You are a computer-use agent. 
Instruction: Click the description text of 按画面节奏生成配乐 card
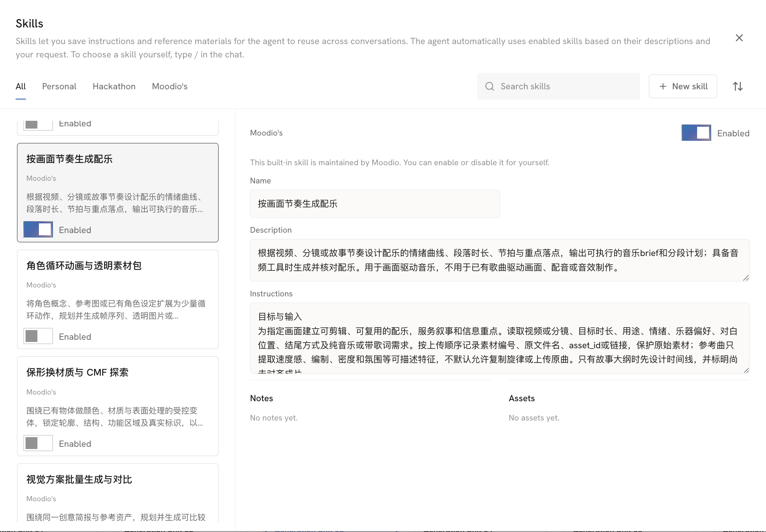point(115,203)
